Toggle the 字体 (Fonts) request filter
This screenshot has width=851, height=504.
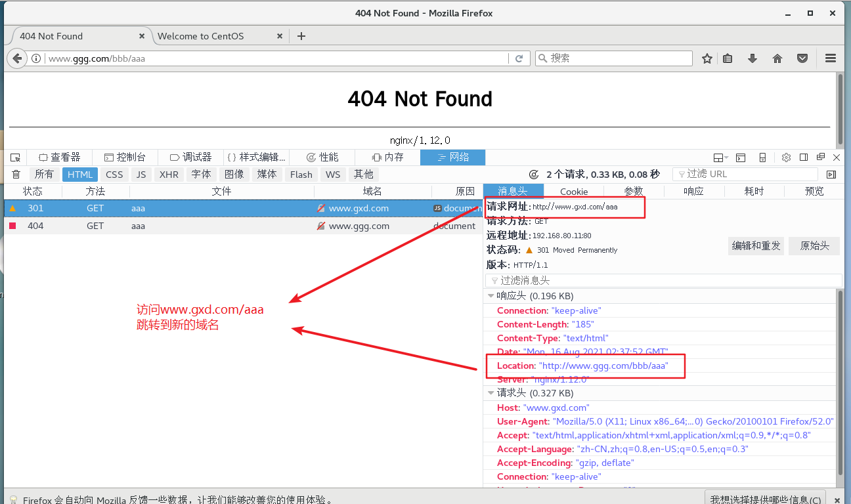point(201,174)
